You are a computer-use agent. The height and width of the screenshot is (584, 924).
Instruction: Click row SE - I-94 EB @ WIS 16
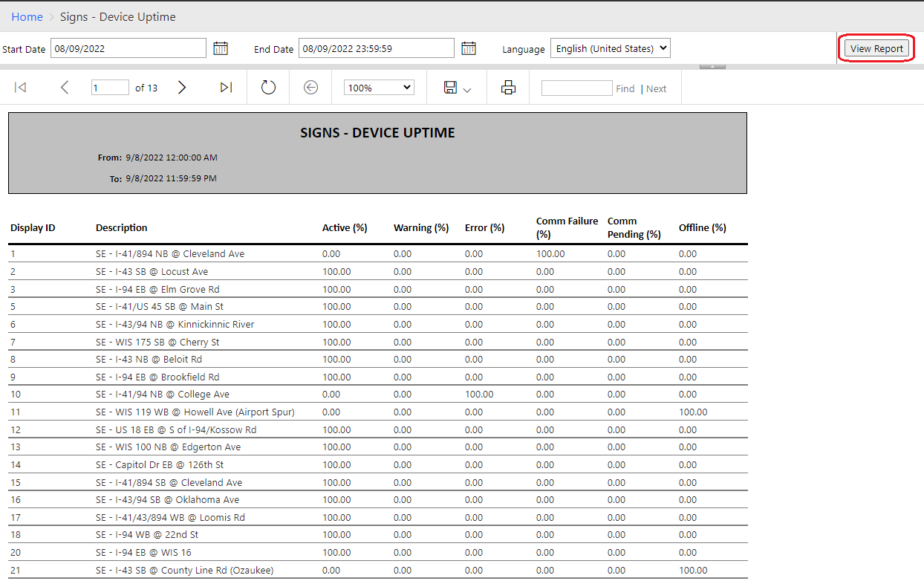click(x=378, y=553)
